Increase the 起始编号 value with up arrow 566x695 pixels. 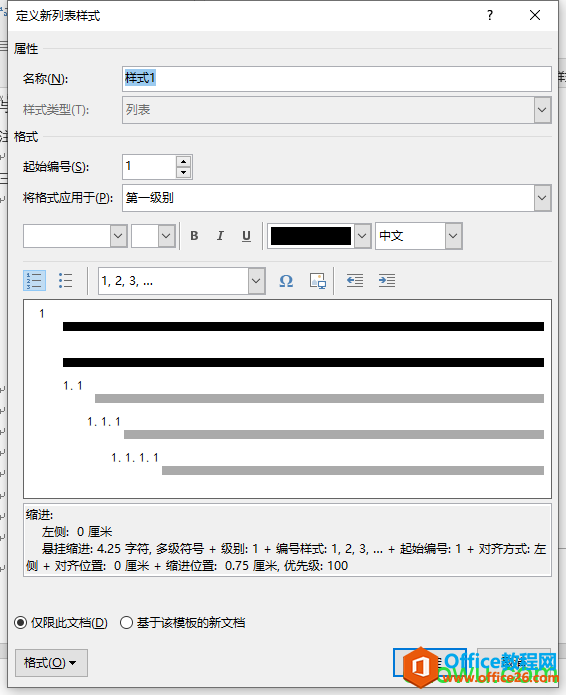click(x=183, y=161)
